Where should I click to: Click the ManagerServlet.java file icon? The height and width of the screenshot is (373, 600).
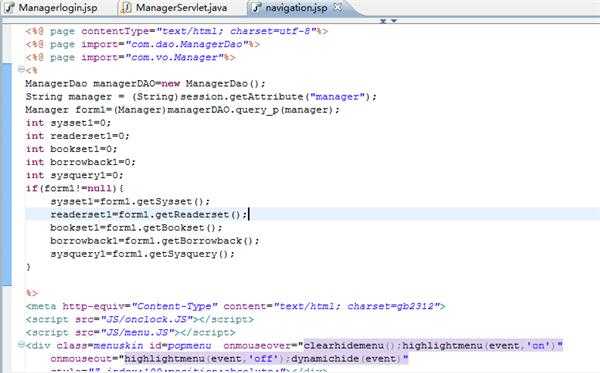(x=125, y=8)
